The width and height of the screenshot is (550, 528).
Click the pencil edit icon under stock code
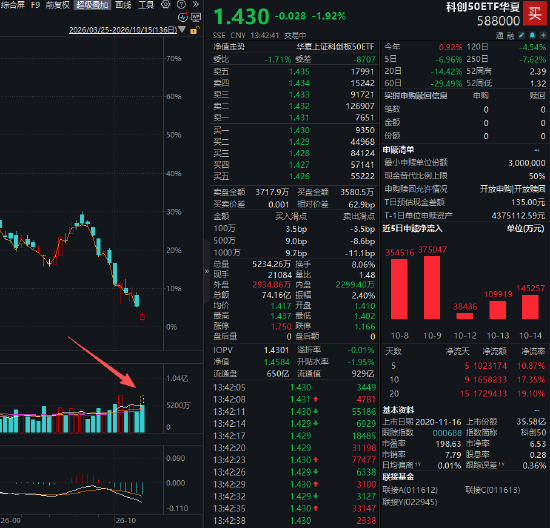(522, 35)
